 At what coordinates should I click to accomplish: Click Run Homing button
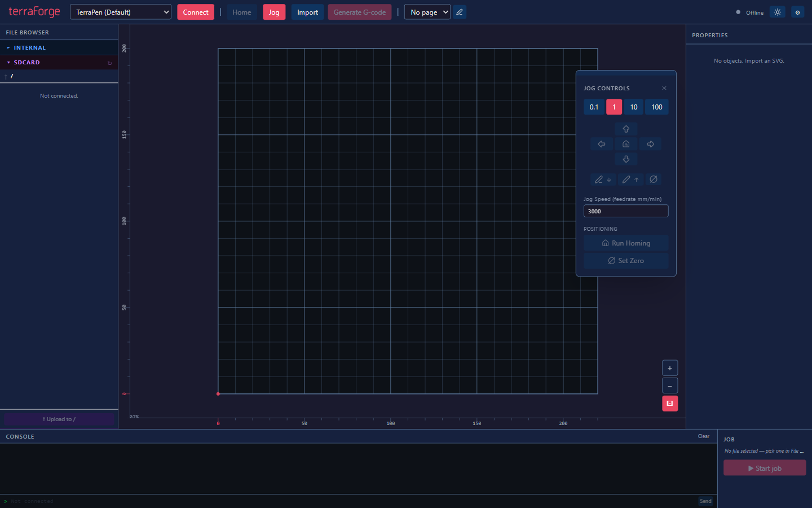pos(626,243)
